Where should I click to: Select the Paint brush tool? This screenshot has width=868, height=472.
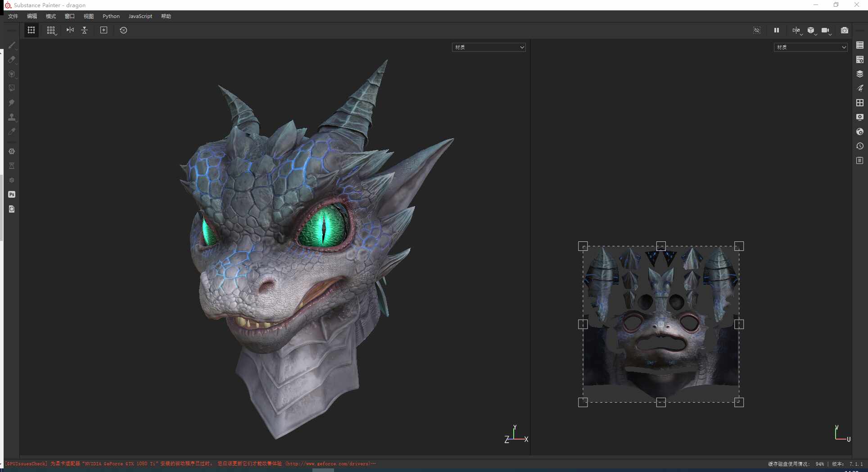click(x=12, y=45)
